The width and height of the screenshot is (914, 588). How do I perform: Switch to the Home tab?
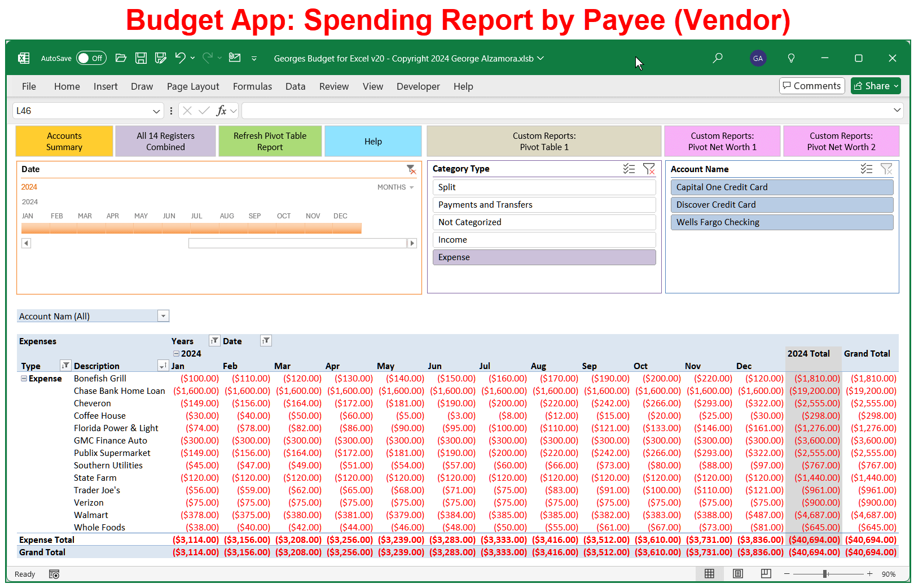point(67,86)
